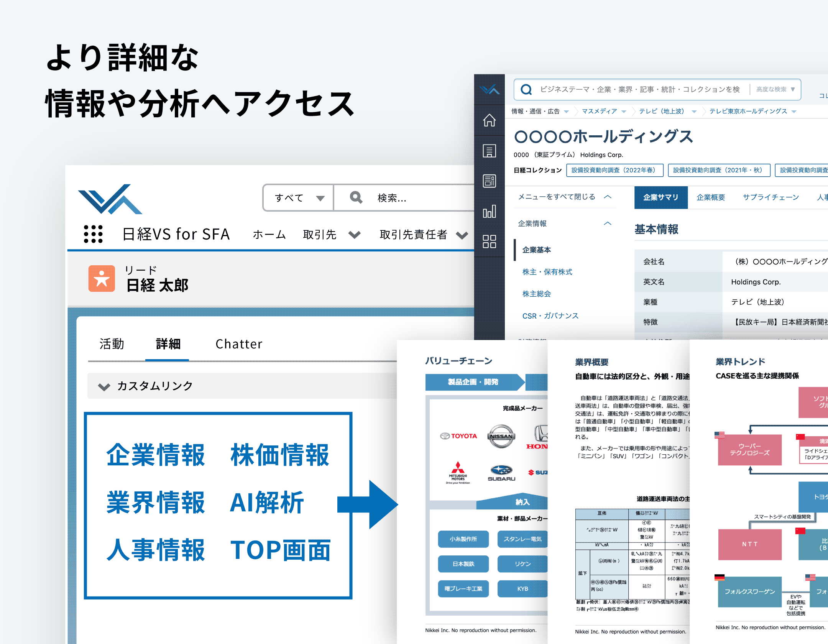Click the Nikkei VS logo atop the dark sidebar
The width and height of the screenshot is (828, 644).
coord(490,90)
